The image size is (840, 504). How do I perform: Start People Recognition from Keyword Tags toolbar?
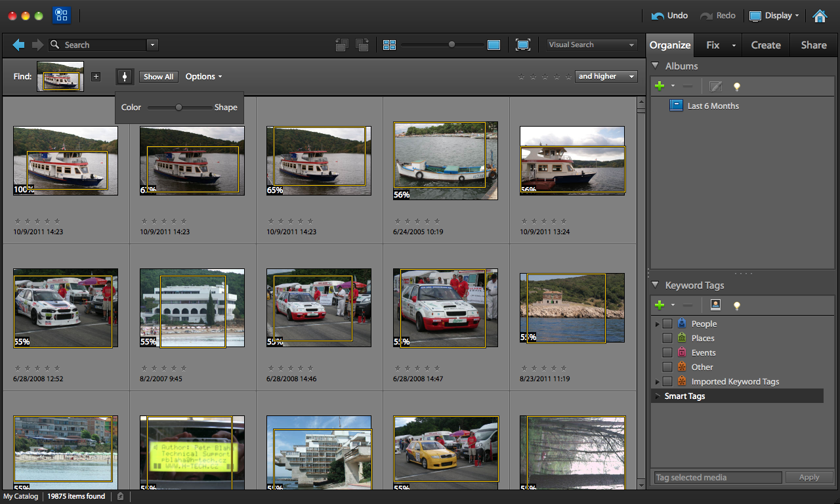tap(715, 305)
